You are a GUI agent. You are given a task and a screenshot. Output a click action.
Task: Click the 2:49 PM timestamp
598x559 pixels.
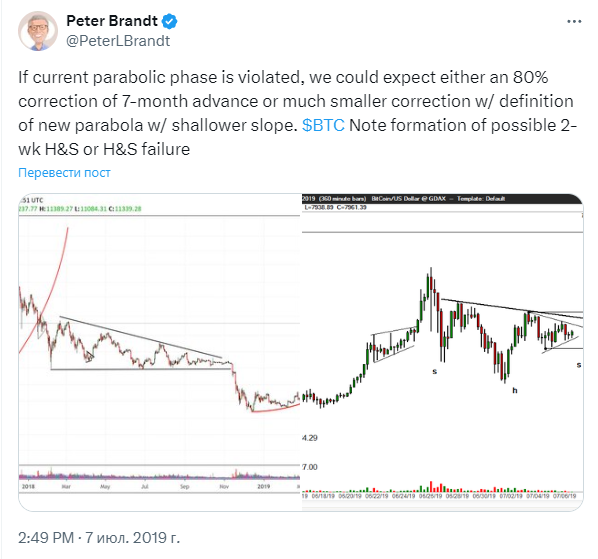point(46,538)
